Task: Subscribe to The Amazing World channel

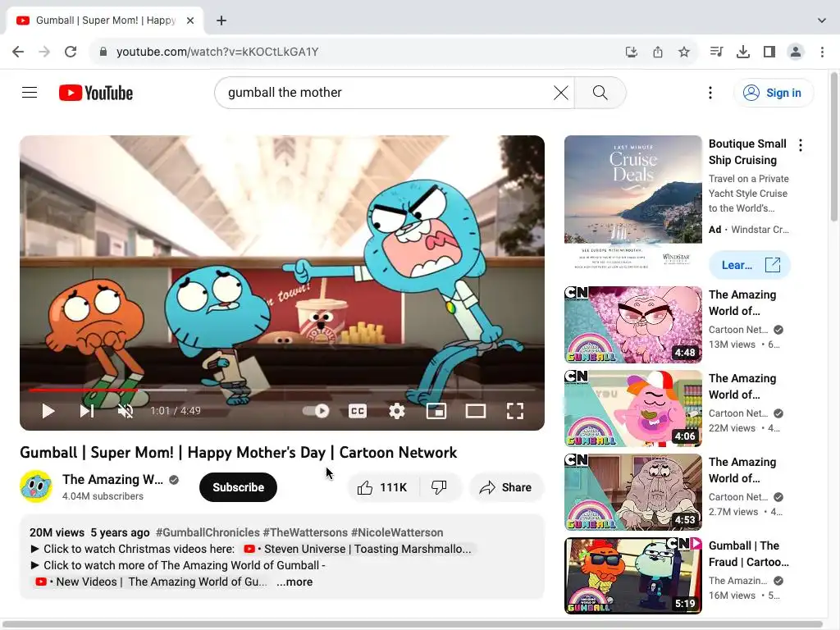Action: tap(239, 487)
